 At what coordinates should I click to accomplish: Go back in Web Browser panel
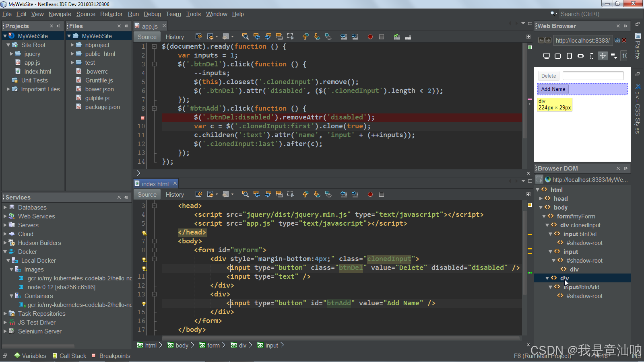point(541,40)
